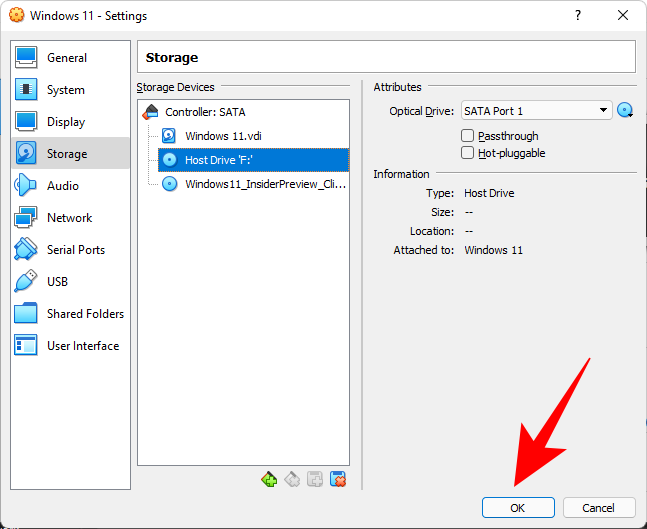This screenshot has width=647, height=529.
Task: Select the Controller: SATA item
Action: [x=205, y=112]
